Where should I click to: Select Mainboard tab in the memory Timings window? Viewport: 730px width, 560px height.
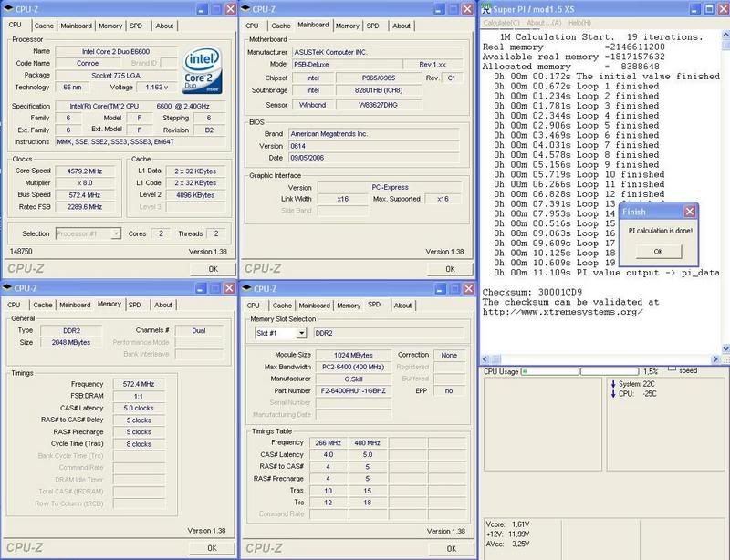pos(75,305)
